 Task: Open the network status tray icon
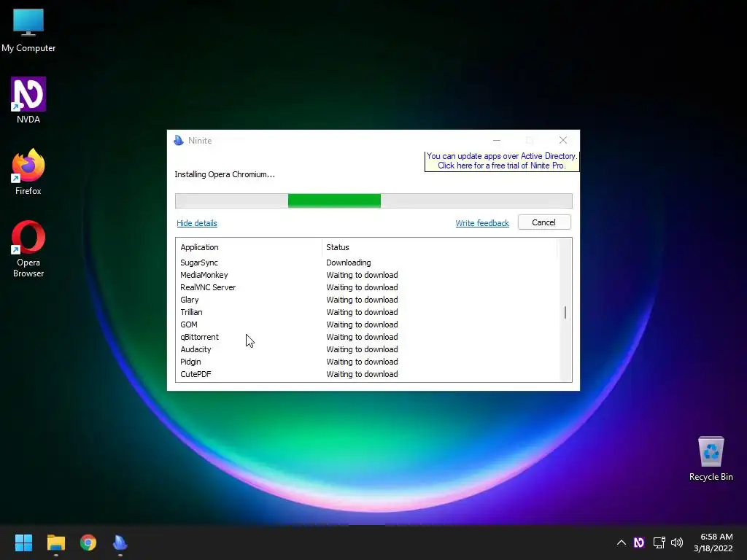click(x=659, y=542)
